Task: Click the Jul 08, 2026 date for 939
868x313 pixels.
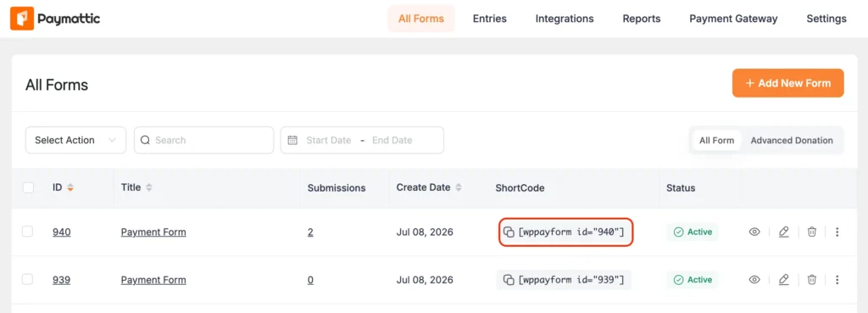Action: click(425, 280)
